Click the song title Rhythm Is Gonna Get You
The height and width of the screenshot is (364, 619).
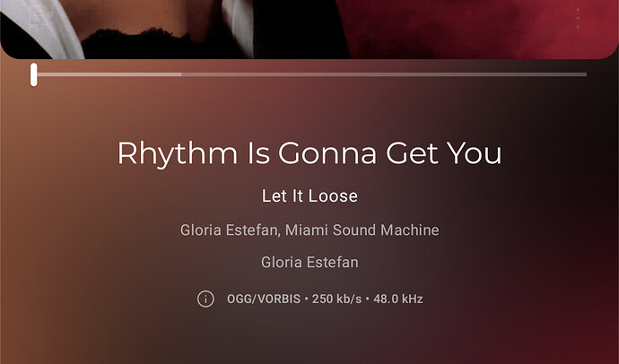click(309, 153)
